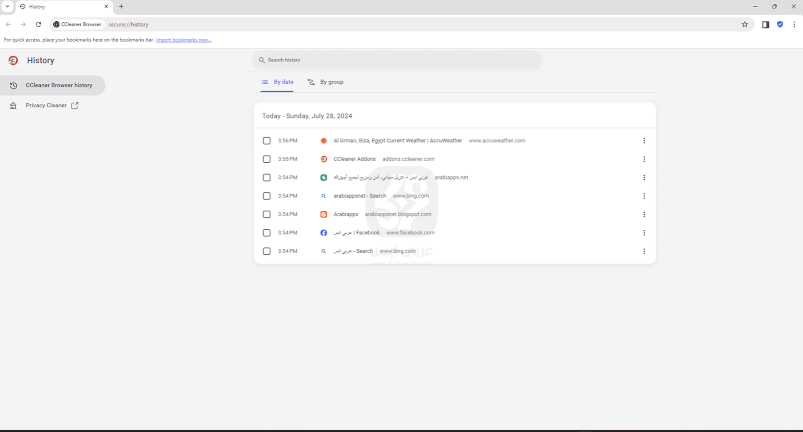Viewport: 803px width, 432px height.
Task: Open the Al Urman AccuWeather history link
Action: point(397,141)
